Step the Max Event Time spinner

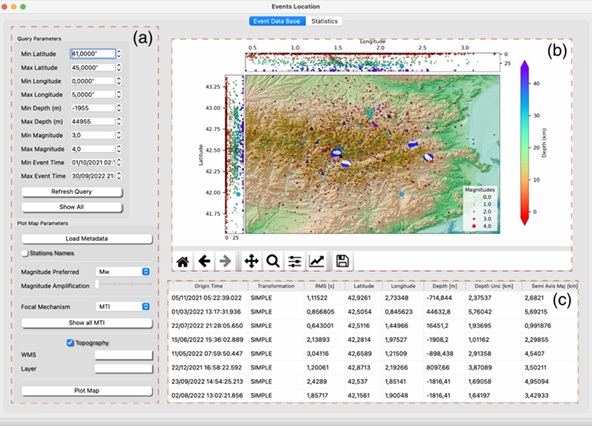[119, 176]
